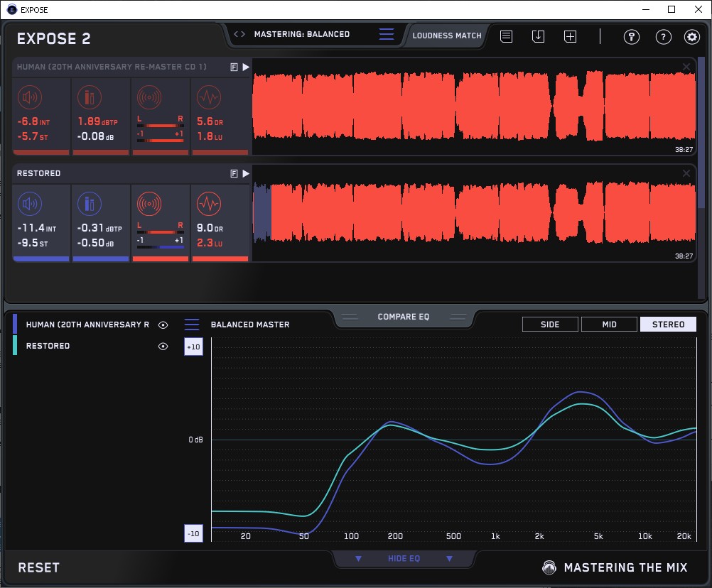Play the Human 20th Anniversary track
Screen dimensions: 712x588
tap(246, 67)
